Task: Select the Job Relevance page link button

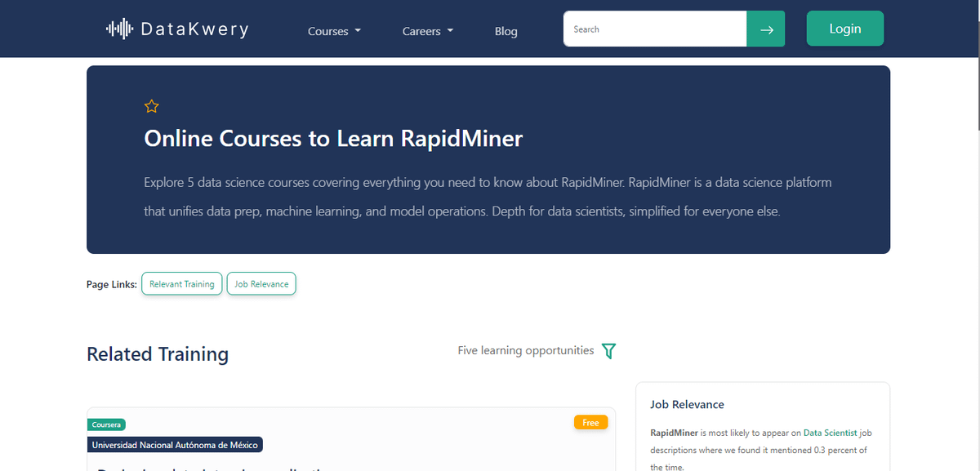Action: 261,284
